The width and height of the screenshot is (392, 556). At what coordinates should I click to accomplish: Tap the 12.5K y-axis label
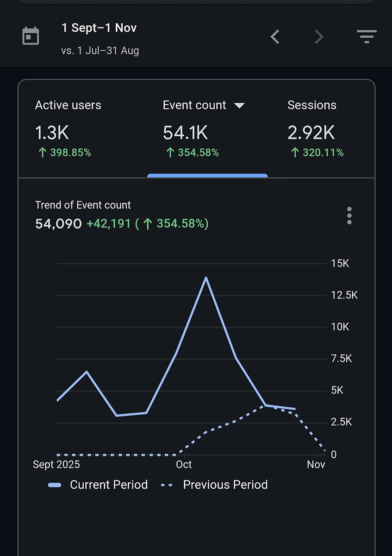pyautogui.click(x=344, y=295)
